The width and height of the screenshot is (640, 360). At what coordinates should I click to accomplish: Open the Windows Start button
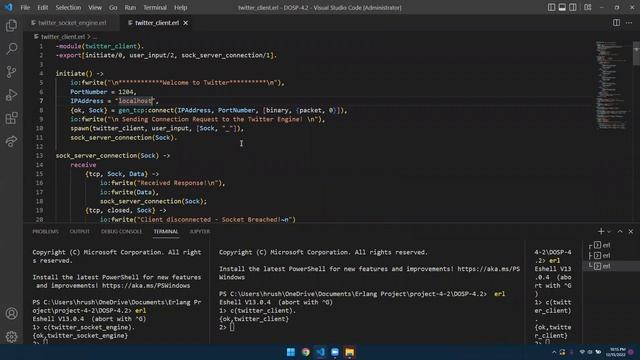pos(291,352)
